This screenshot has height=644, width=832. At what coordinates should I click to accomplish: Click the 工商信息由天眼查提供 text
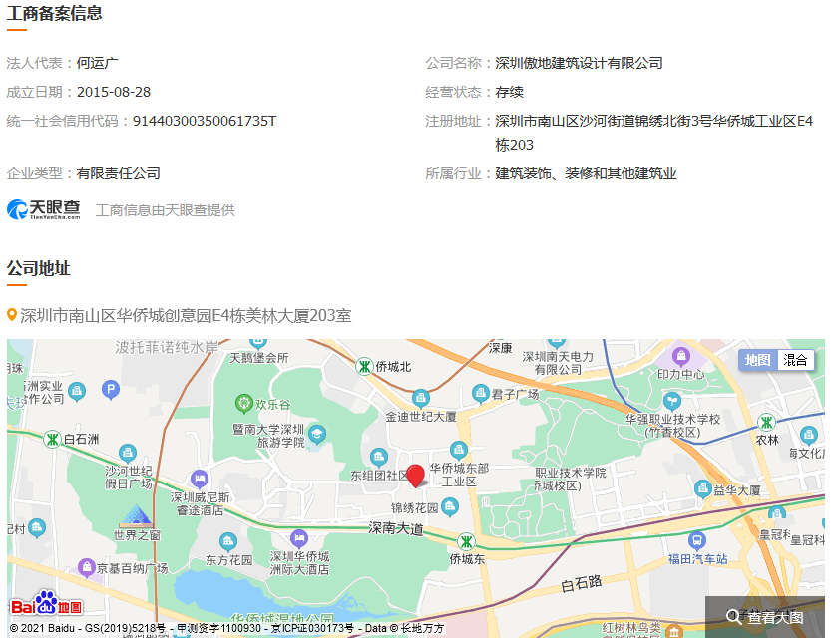[165, 210]
